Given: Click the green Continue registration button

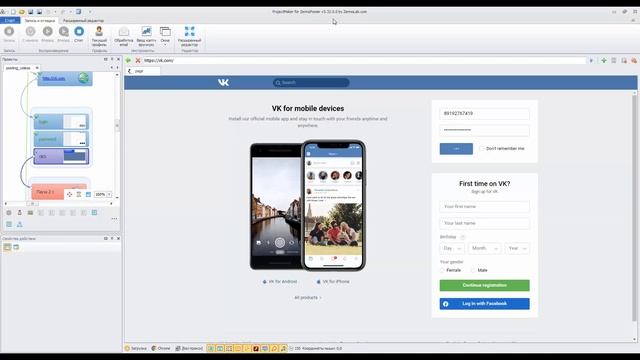Looking at the screenshot, I should [484, 285].
